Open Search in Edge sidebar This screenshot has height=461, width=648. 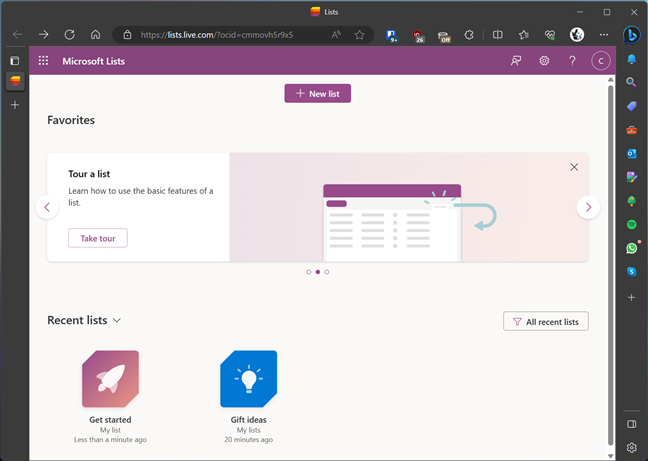tap(631, 82)
